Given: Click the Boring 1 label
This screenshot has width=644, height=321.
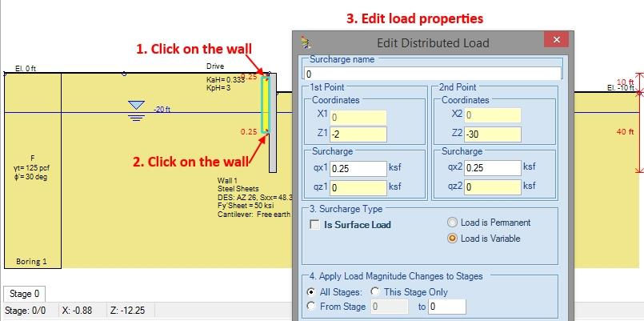Looking at the screenshot, I should 32,262.
